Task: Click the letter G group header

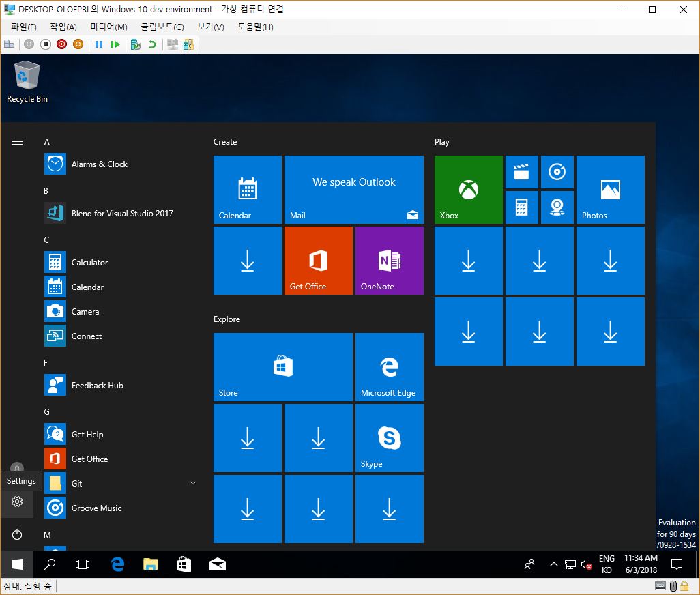Action: (47, 412)
